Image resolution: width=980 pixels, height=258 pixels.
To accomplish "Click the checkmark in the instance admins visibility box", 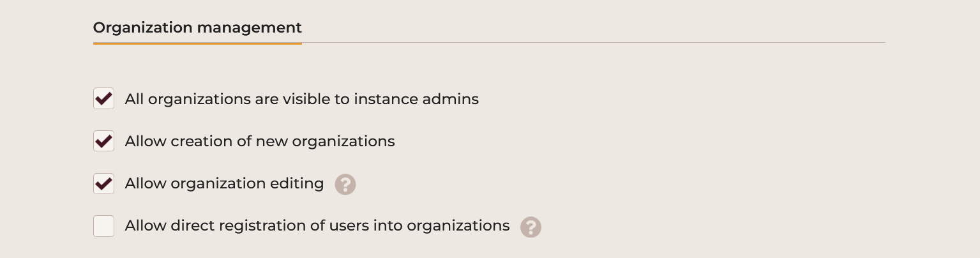I will 103,99.
